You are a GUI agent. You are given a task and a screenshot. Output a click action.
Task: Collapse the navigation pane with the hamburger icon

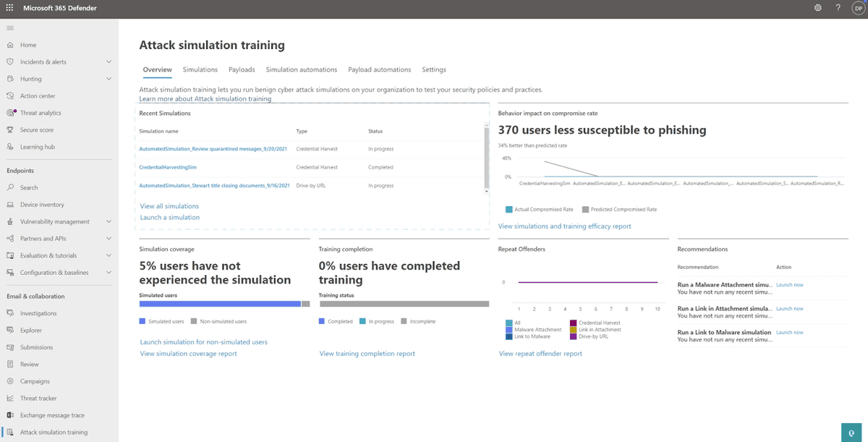[x=10, y=27]
